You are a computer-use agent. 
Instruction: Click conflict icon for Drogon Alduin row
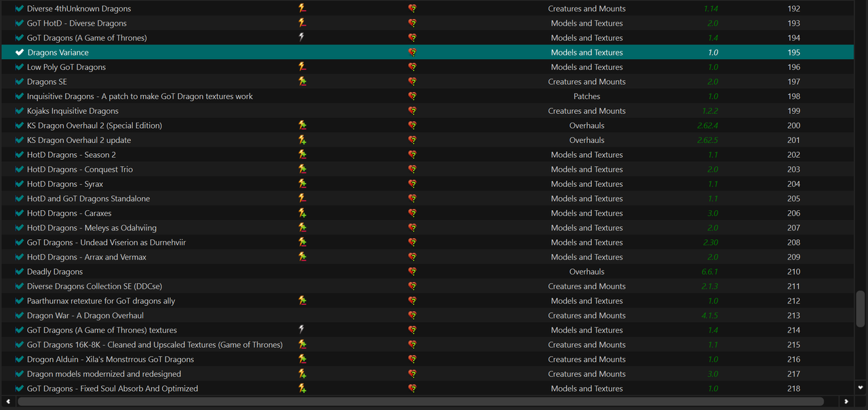tap(302, 359)
